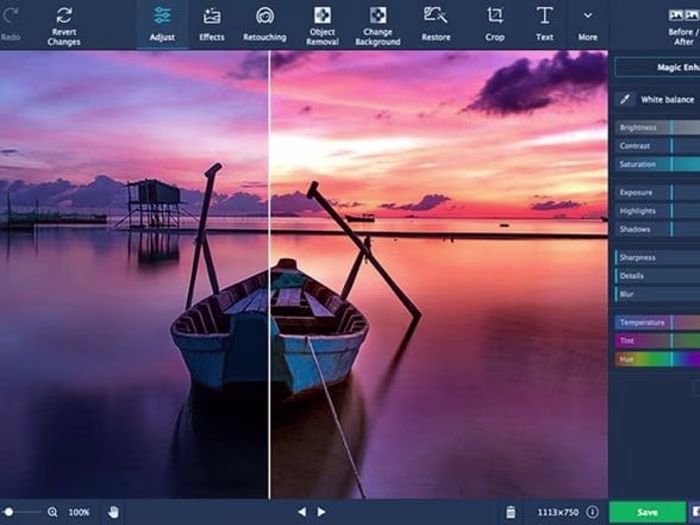This screenshot has height=525, width=700.
Task: Click the image info icon
Action: [x=592, y=512]
